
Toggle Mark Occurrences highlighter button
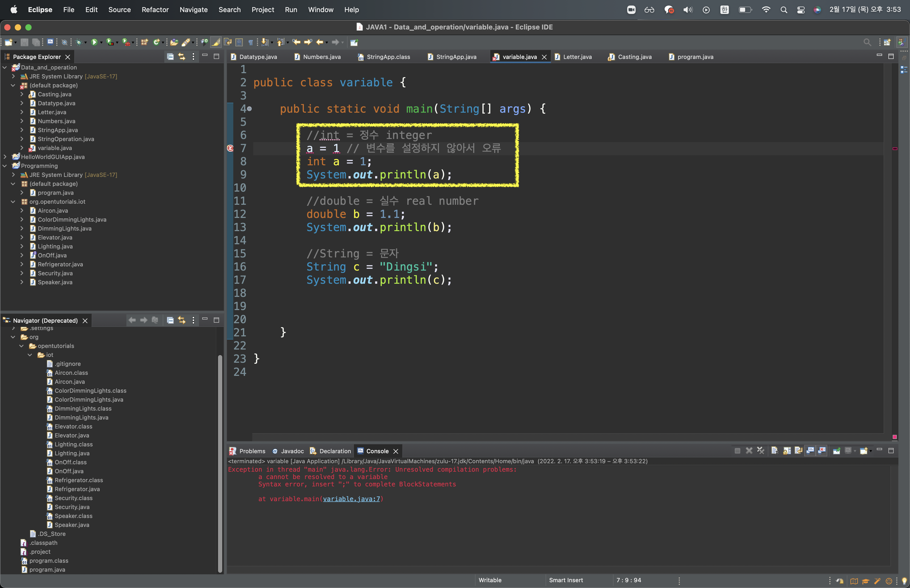click(x=216, y=42)
